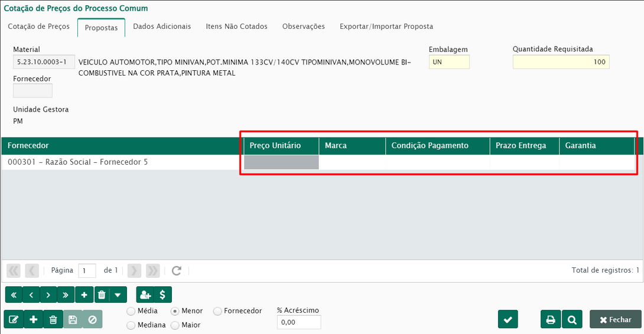Click the % Acréscimo input field
644x334 pixels.
click(298, 322)
